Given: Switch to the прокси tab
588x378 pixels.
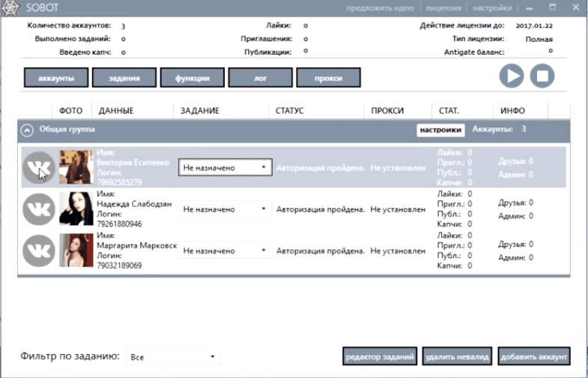Looking at the screenshot, I should (x=329, y=78).
